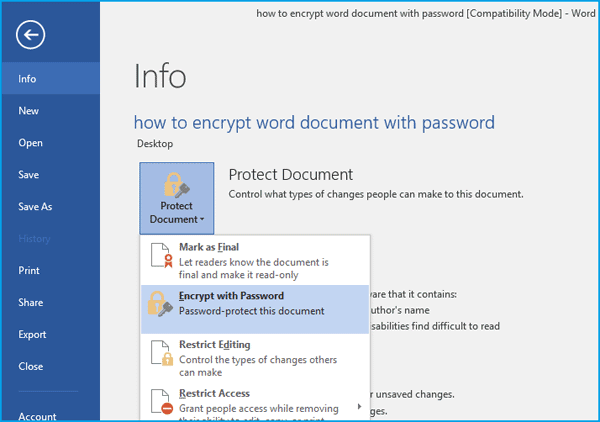Click the Mark as Final ribbon page icon
The height and width of the screenshot is (422, 600).
pos(161,255)
